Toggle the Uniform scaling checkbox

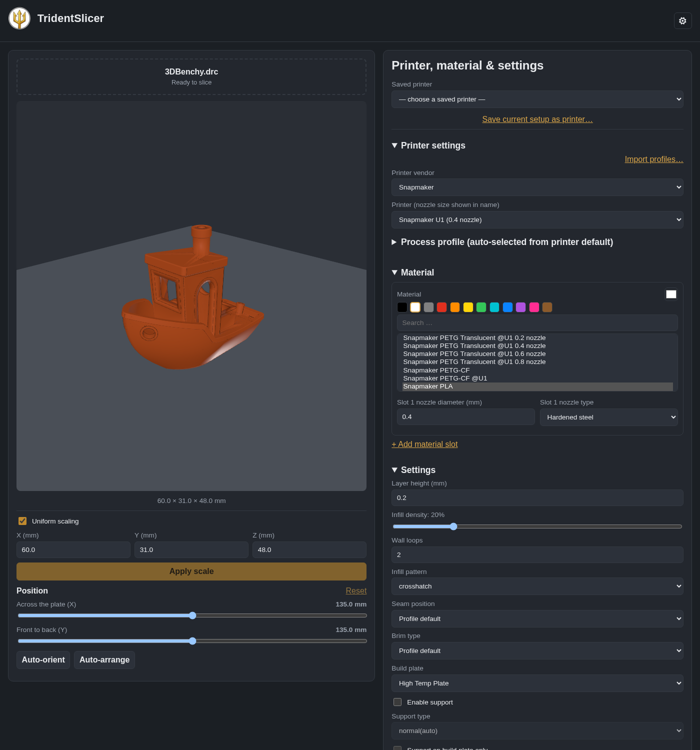(x=22, y=521)
